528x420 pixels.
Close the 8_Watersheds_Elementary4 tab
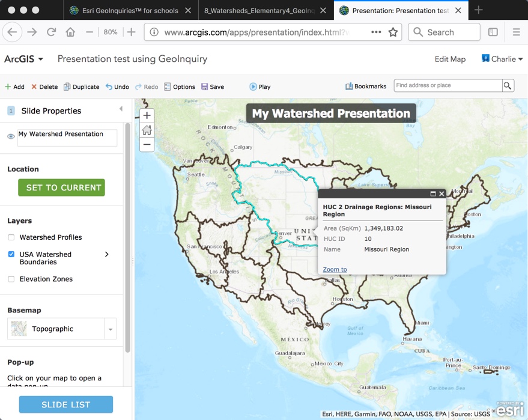point(323,10)
